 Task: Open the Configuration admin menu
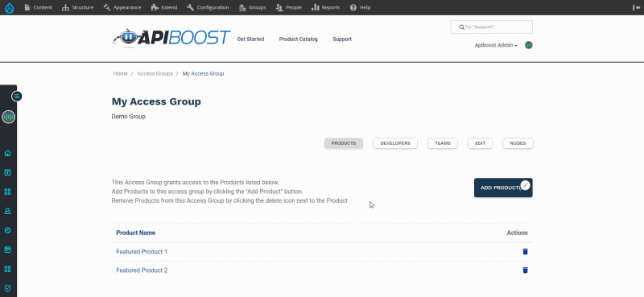click(x=208, y=7)
